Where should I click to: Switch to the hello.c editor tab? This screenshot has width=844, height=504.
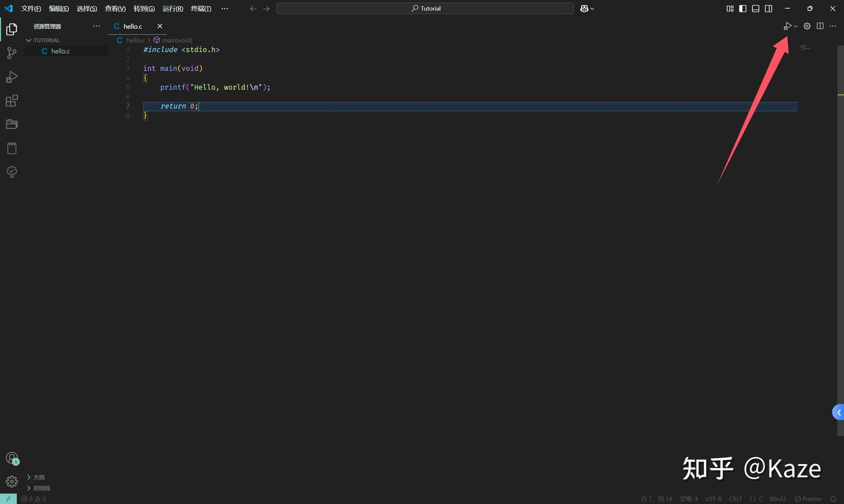tap(132, 26)
